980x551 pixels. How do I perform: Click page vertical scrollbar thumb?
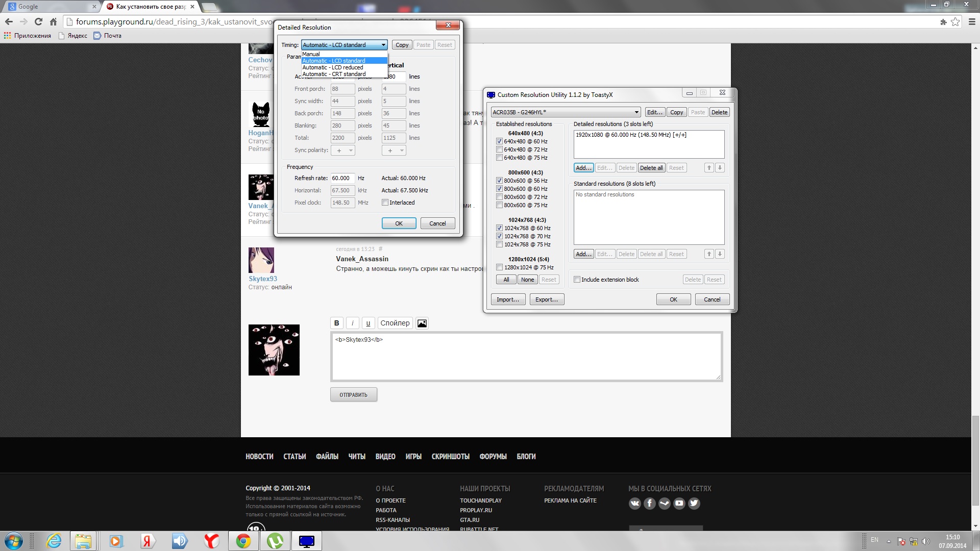[x=975, y=460]
